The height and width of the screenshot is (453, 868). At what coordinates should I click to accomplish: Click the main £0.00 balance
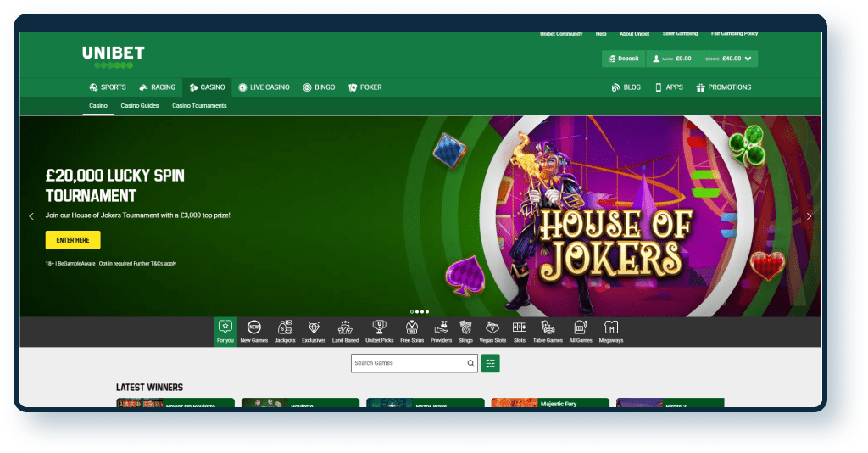[677, 59]
